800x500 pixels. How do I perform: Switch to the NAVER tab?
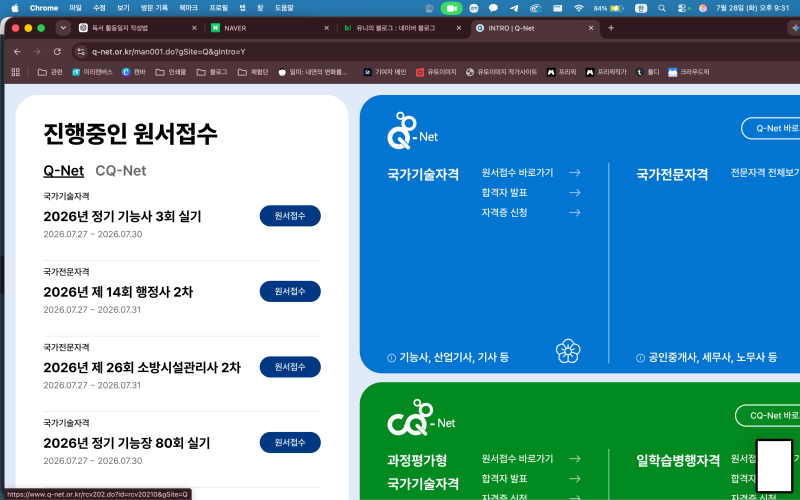tap(268, 28)
